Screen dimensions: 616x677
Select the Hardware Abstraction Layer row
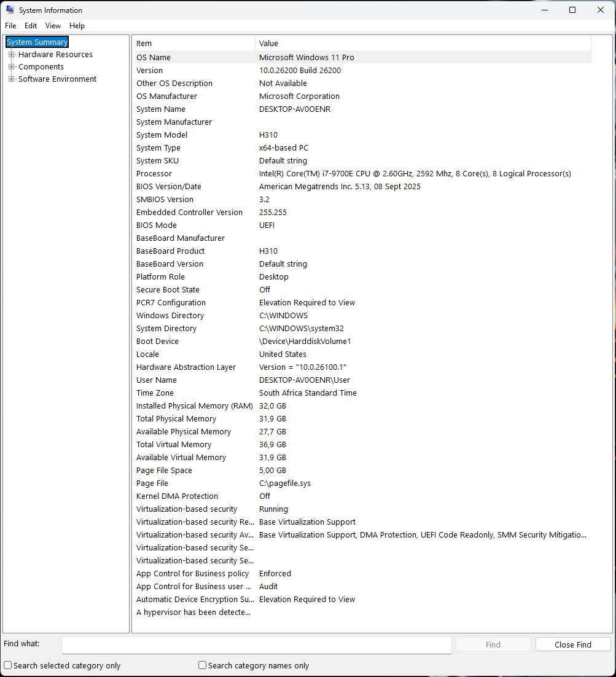pos(362,367)
